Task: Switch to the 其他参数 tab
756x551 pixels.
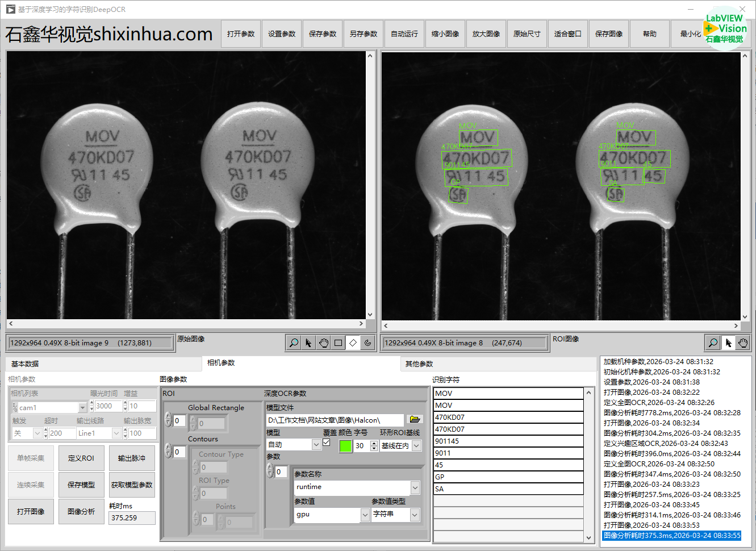Action: coord(419,364)
